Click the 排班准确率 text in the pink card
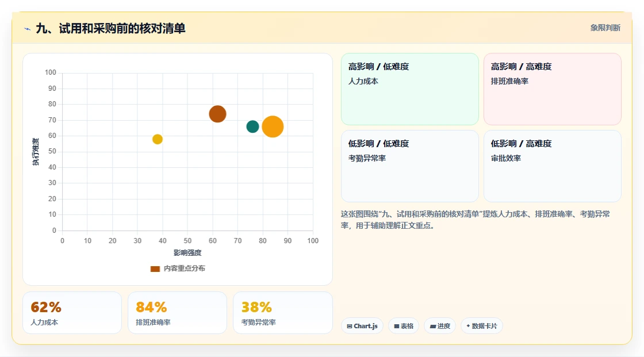644x357 pixels. (x=509, y=81)
